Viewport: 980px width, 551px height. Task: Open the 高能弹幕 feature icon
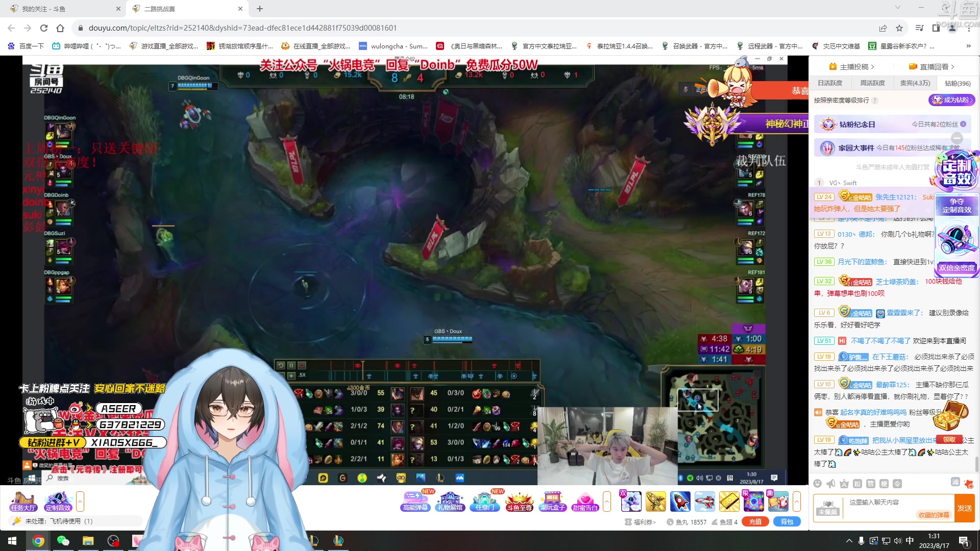point(415,501)
